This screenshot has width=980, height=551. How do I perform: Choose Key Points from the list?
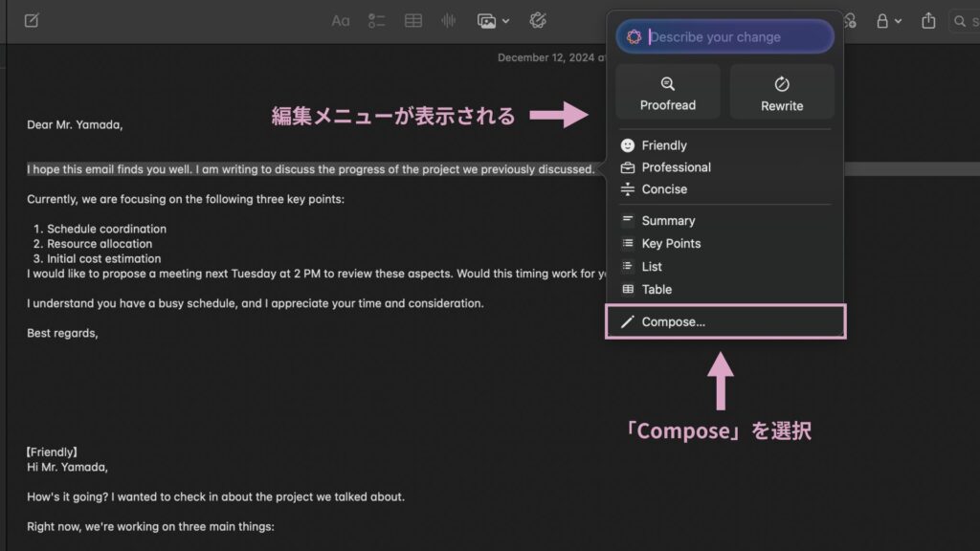672,243
